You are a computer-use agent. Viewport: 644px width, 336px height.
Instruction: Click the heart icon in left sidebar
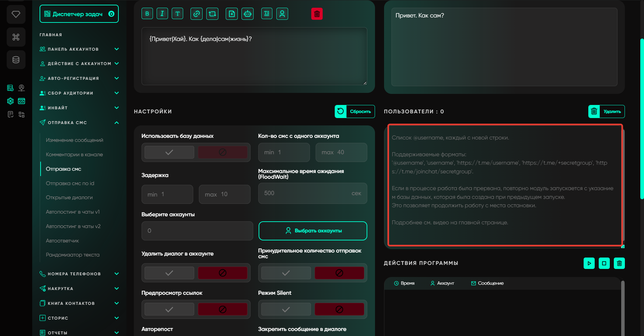coord(16,14)
